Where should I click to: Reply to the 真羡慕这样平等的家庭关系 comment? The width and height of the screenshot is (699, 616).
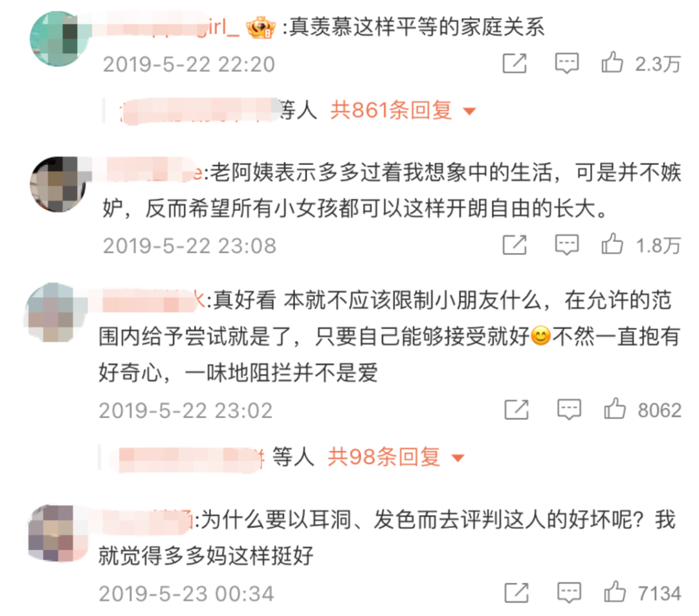tap(566, 63)
